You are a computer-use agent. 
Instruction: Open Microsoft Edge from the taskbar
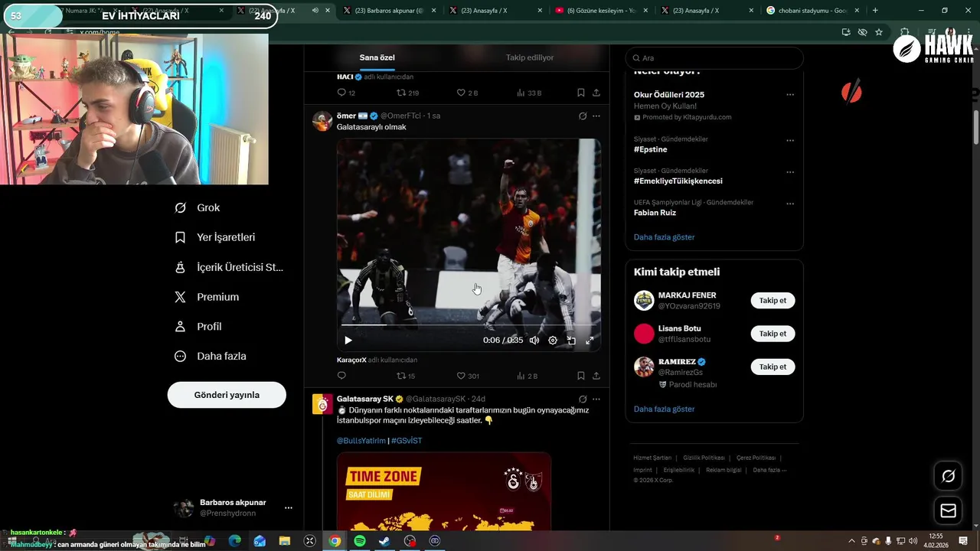(x=235, y=541)
